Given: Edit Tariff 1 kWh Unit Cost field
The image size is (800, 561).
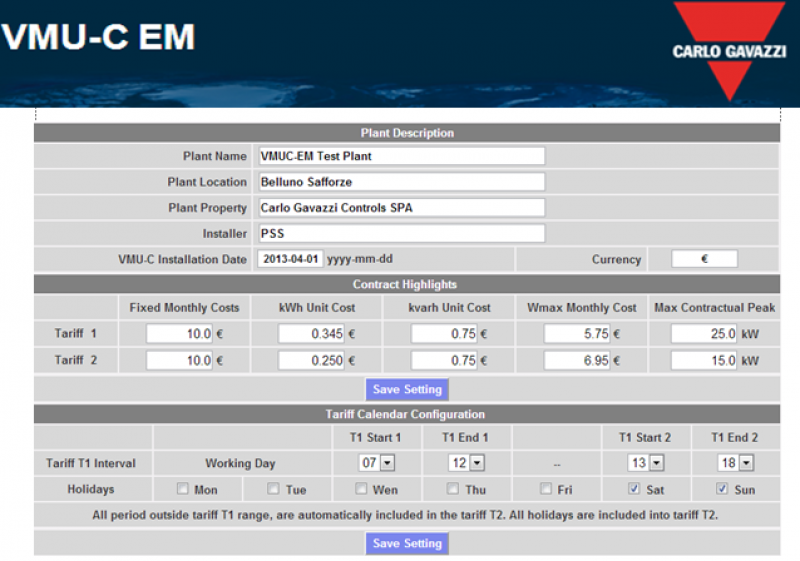Looking at the screenshot, I should [311, 334].
